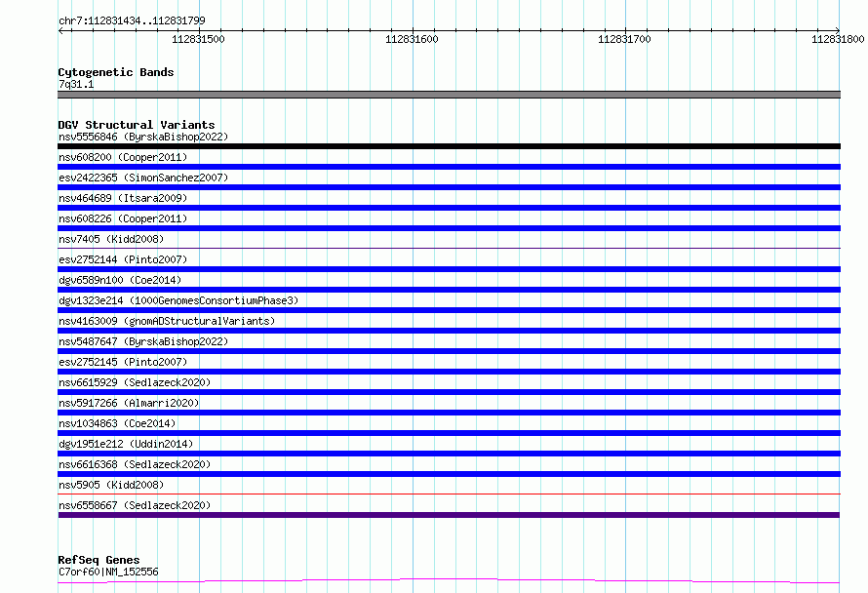This screenshot has width=868, height=593.
Task: Click the black bar of nsv5556846
Action: [x=449, y=146]
